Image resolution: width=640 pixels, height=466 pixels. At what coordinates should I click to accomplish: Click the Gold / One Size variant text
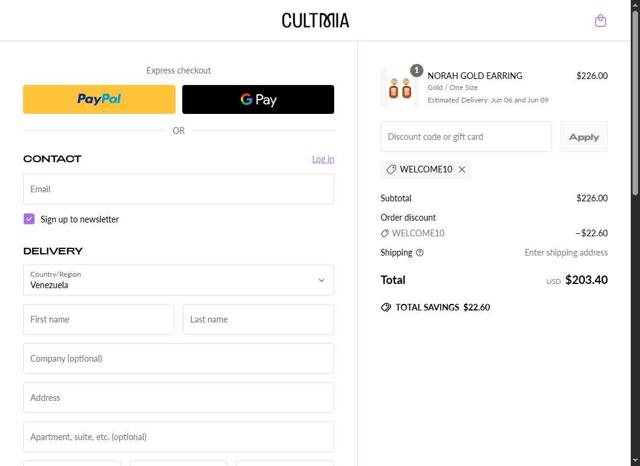[x=452, y=87]
